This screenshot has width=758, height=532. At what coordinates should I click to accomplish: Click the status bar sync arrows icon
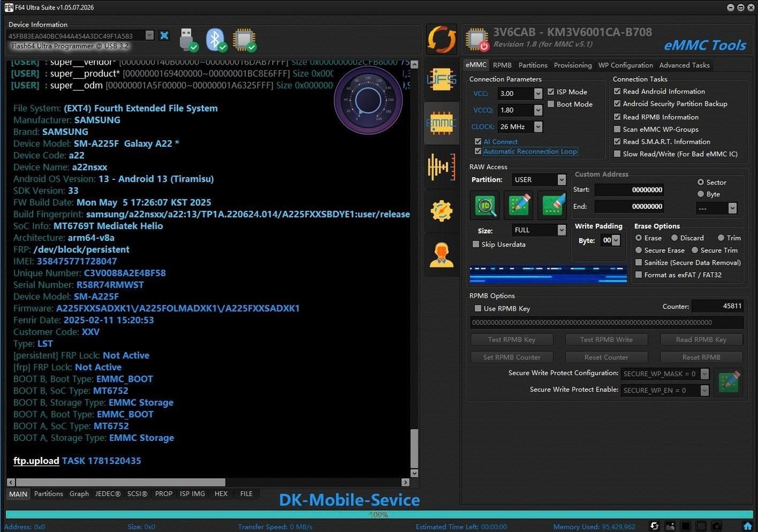pyautogui.click(x=654, y=526)
